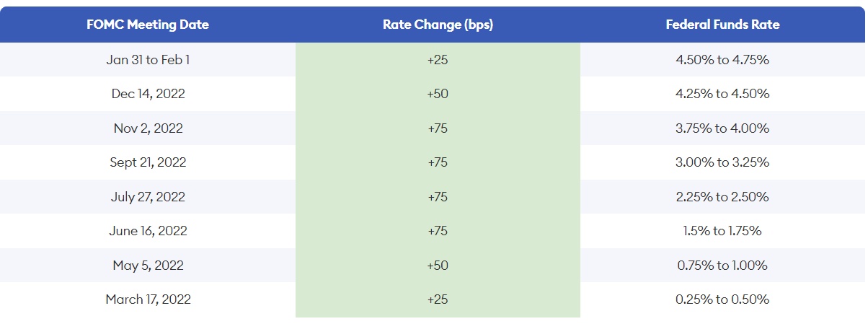Select the 4.25% to 4.50% rate cell
This screenshot has width=868, height=324.
click(722, 94)
